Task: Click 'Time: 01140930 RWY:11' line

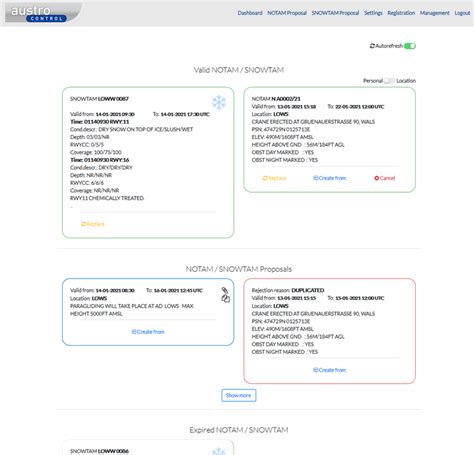Action: [x=100, y=122]
